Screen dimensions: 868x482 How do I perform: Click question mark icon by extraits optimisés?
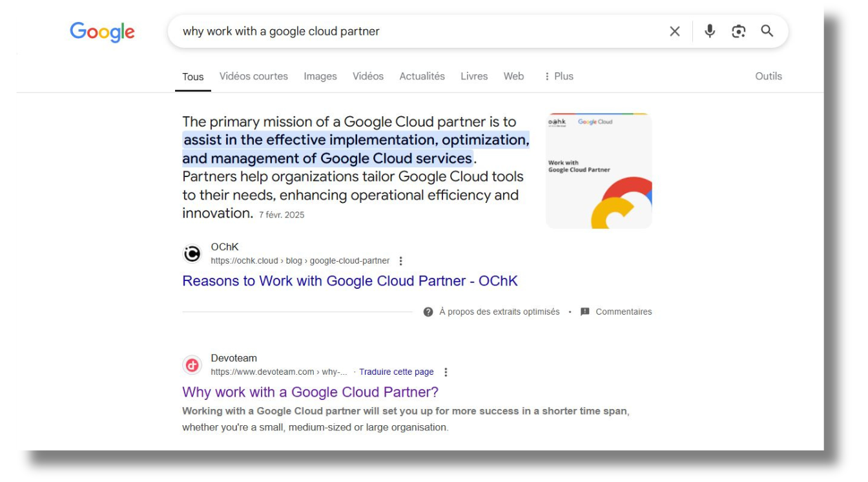coord(428,312)
